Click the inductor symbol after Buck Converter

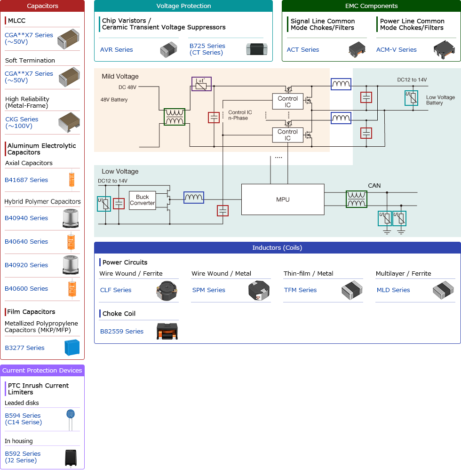[x=193, y=198]
